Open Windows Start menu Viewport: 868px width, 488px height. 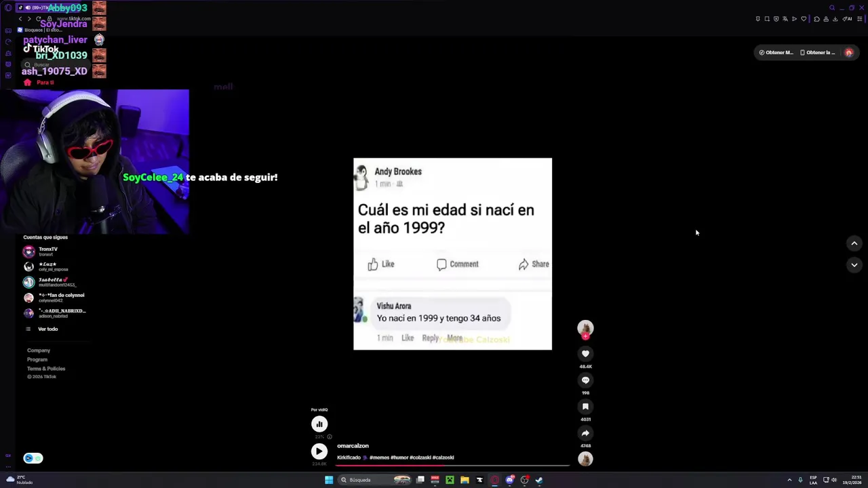[329, 480]
